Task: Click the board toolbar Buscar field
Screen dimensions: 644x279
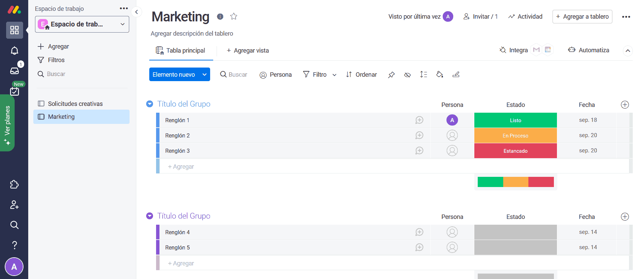Action: tap(234, 74)
